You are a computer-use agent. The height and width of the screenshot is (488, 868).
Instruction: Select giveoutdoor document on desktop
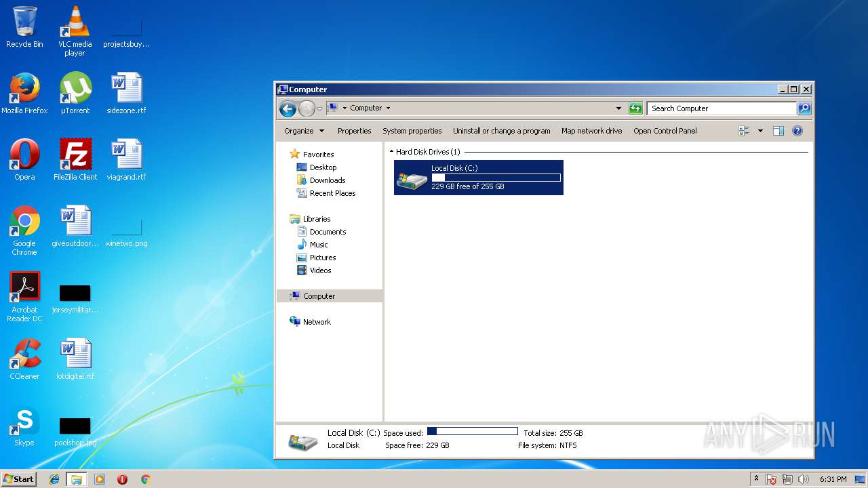[x=75, y=226]
